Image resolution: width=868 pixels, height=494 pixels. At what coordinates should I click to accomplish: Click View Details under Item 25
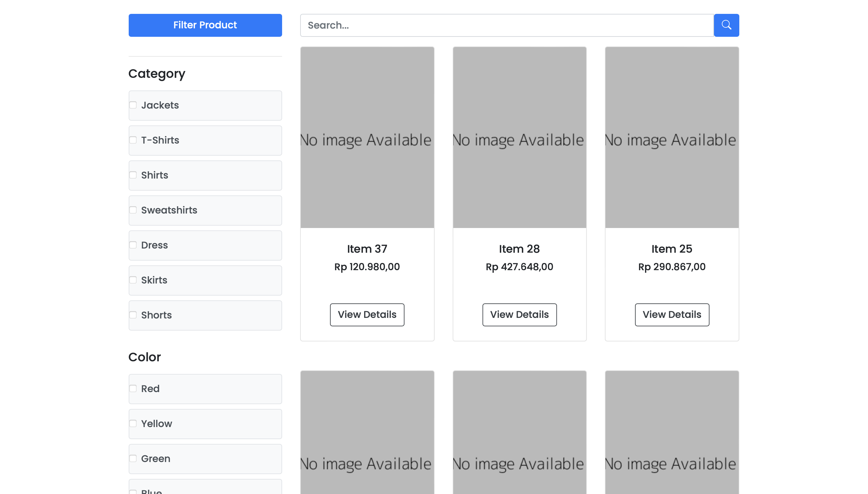[672, 315]
